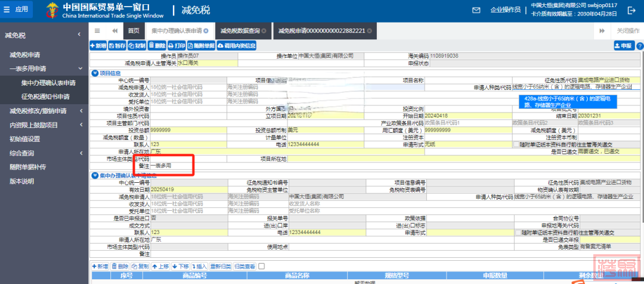Click the 重新归类 button

221,266
